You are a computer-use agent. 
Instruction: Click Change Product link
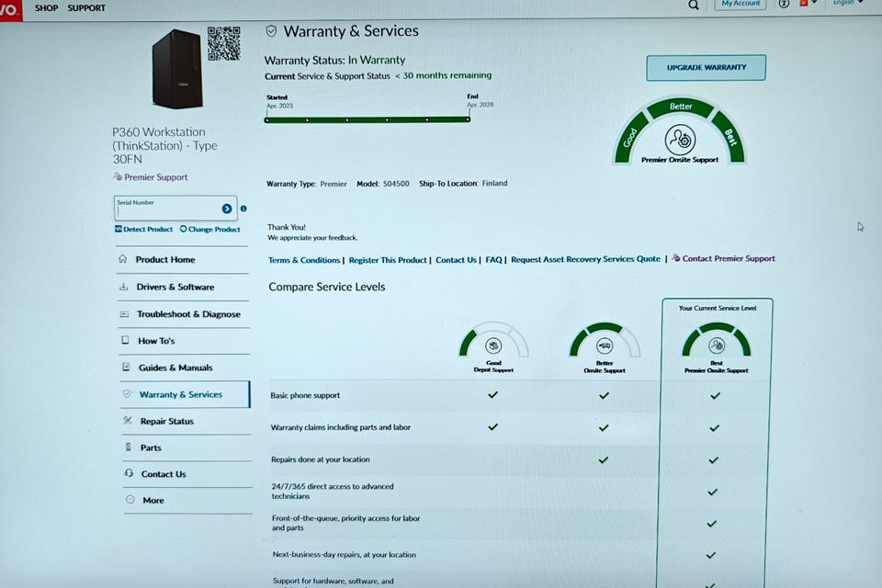(x=210, y=229)
